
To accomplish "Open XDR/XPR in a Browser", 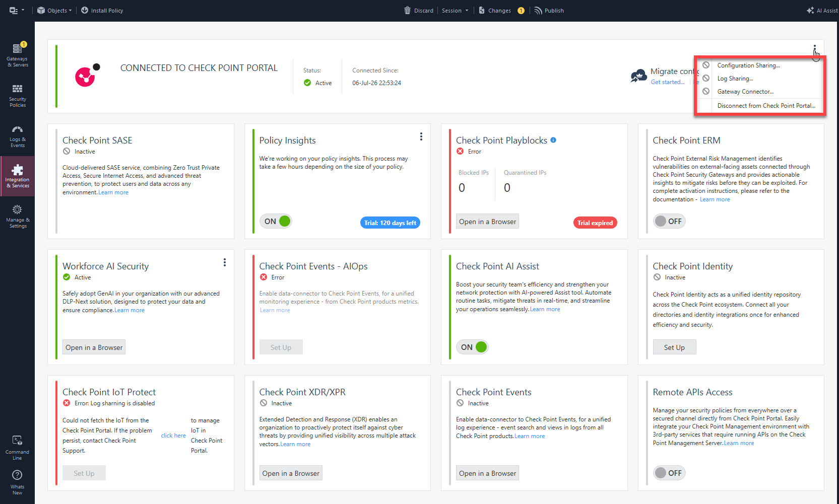I will pos(291,473).
